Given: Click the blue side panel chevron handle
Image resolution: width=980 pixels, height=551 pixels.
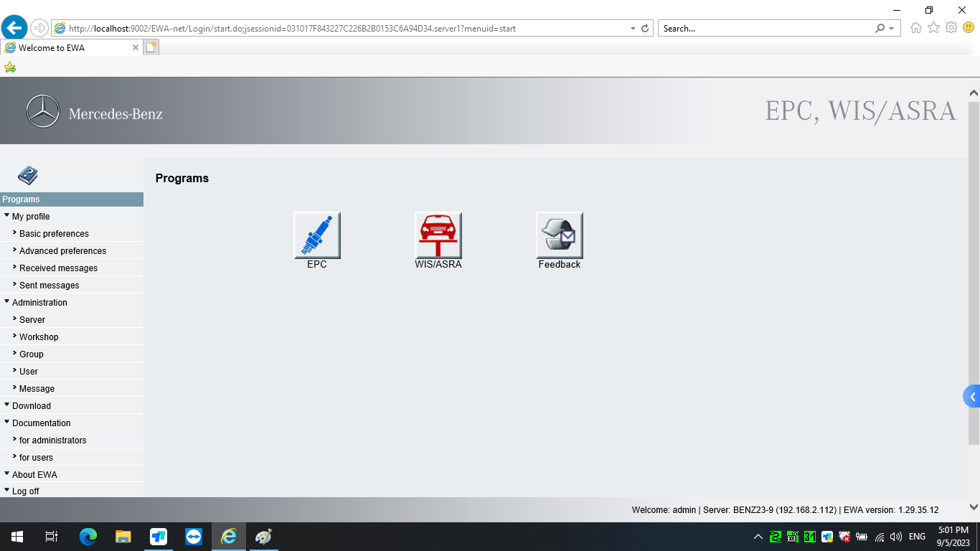Looking at the screenshot, I should pyautogui.click(x=972, y=396).
